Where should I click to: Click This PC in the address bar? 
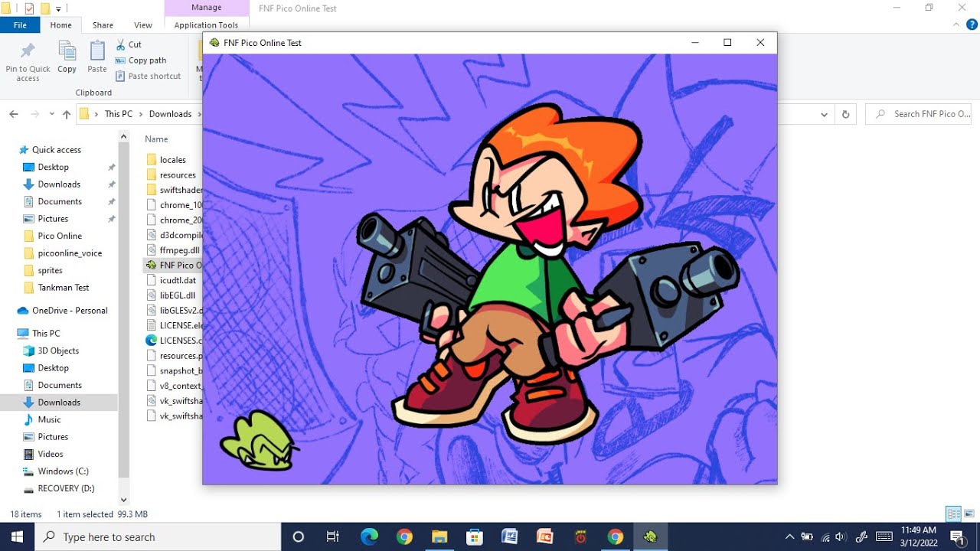point(119,114)
